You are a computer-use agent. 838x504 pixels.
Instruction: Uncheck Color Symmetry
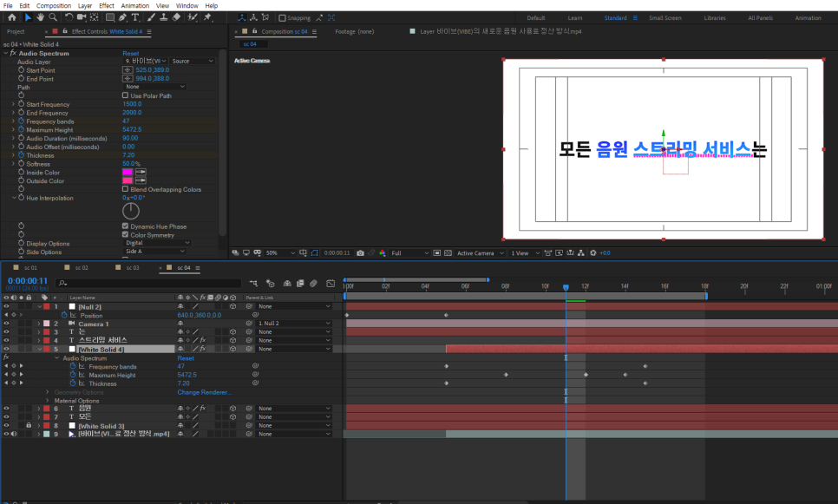pos(125,234)
